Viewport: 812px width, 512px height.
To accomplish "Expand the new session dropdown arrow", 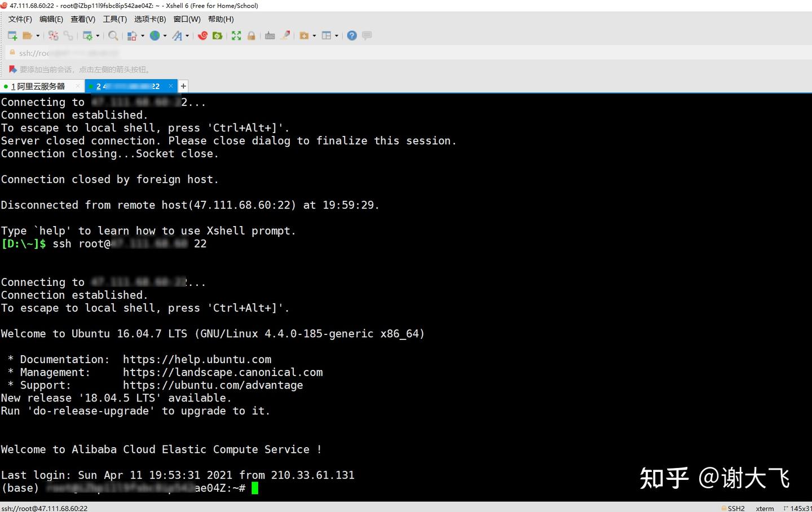I will 37,35.
